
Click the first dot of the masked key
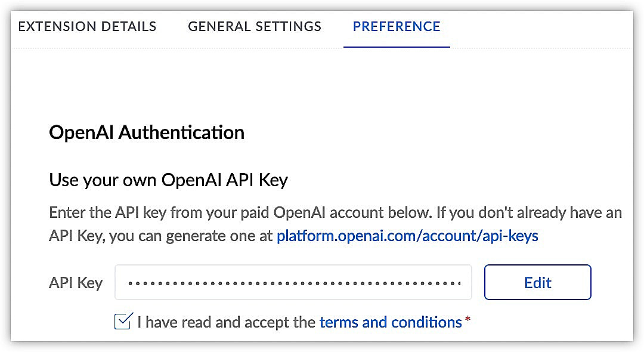[131, 283]
